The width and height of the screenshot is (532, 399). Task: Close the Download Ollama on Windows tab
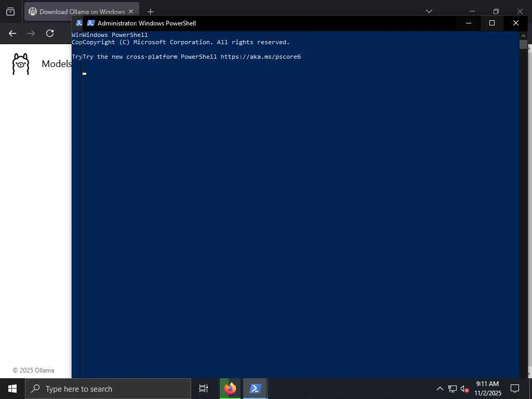click(131, 11)
